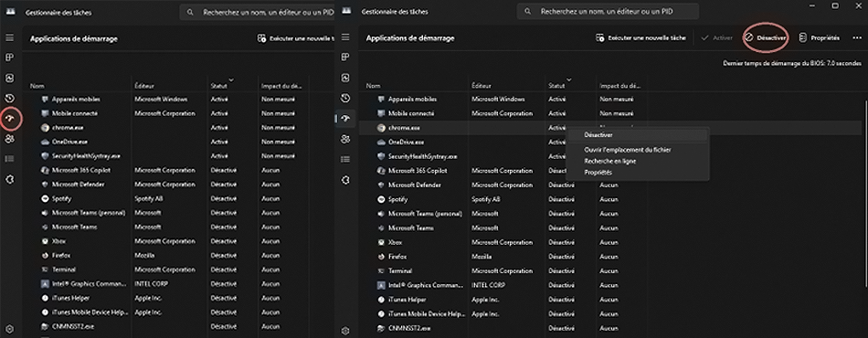Sort by the Statut column header in right window
This screenshot has height=338, width=868.
[556, 86]
